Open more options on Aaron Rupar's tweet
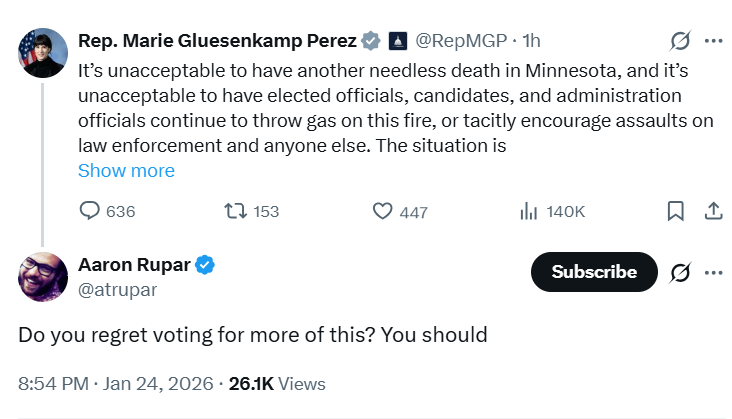This screenshot has height=419, width=732. coord(713,272)
